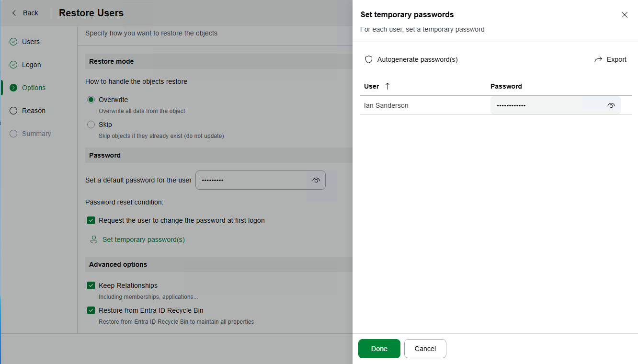Disable password change at first logon
This screenshot has width=638, height=364.
(91, 220)
